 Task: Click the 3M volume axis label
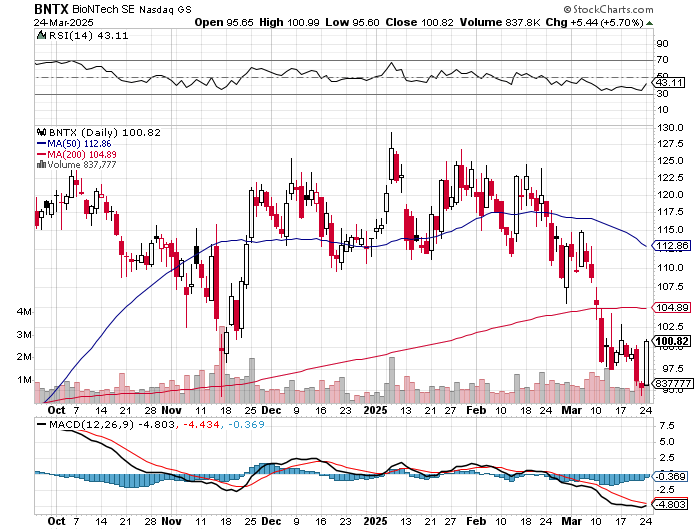24,335
